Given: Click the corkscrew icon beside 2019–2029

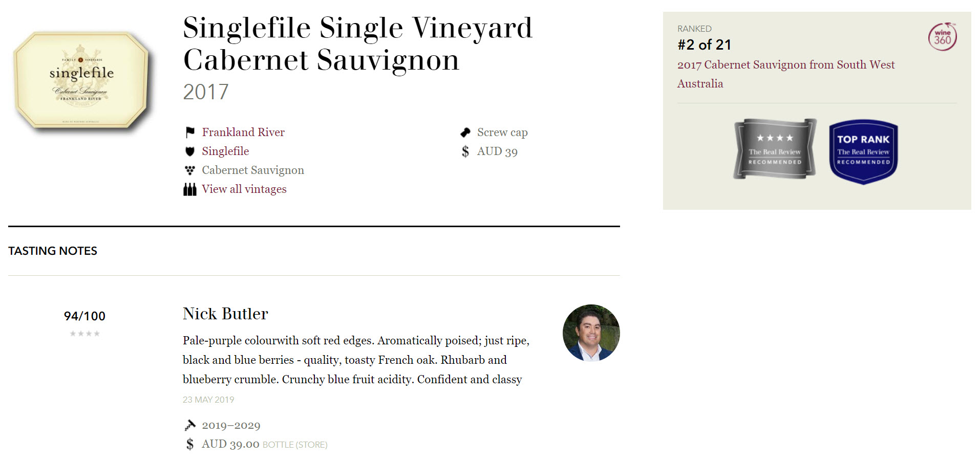Looking at the screenshot, I should tap(190, 425).
